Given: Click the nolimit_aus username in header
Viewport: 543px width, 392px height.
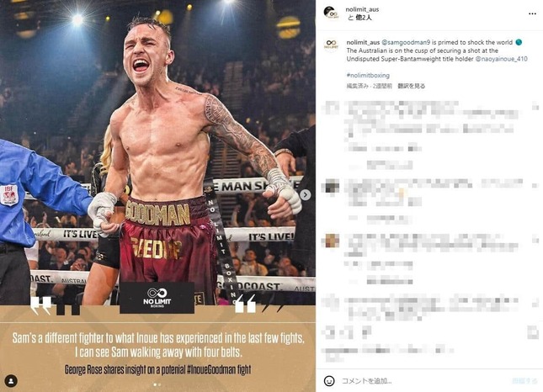Looking at the screenshot, I should click(362, 9).
